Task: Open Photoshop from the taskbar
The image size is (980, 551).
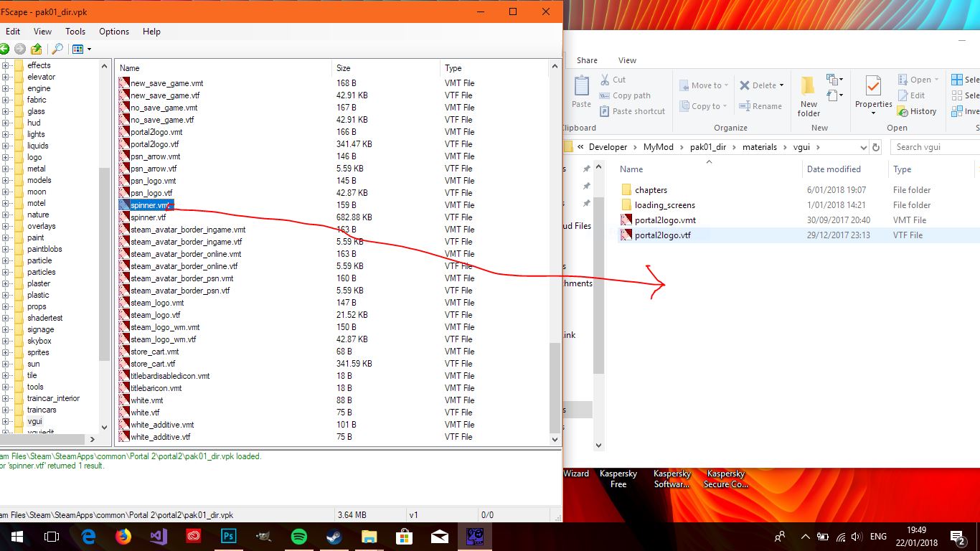Action: coord(229,537)
